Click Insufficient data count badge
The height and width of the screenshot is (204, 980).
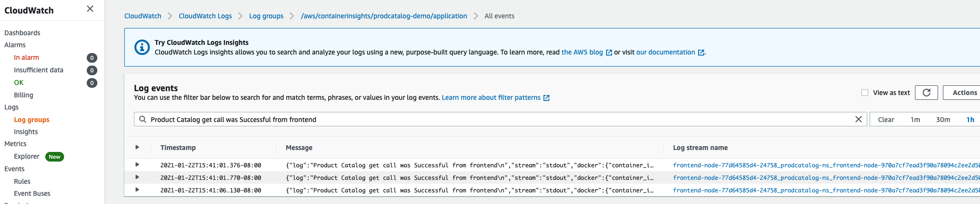(x=92, y=70)
